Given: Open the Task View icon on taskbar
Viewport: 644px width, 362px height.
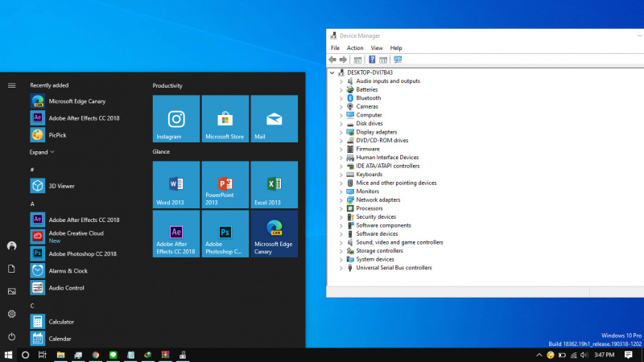Looking at the screenshot, I should (43, 355).
